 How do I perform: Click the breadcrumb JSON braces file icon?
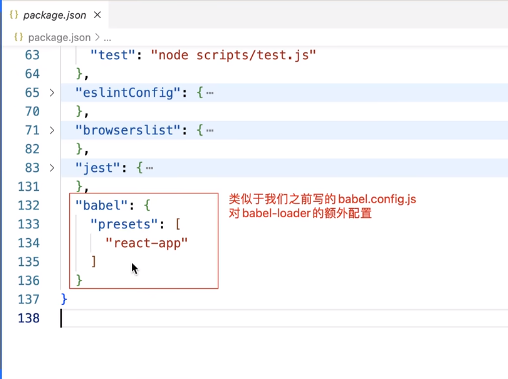point(19,37)
